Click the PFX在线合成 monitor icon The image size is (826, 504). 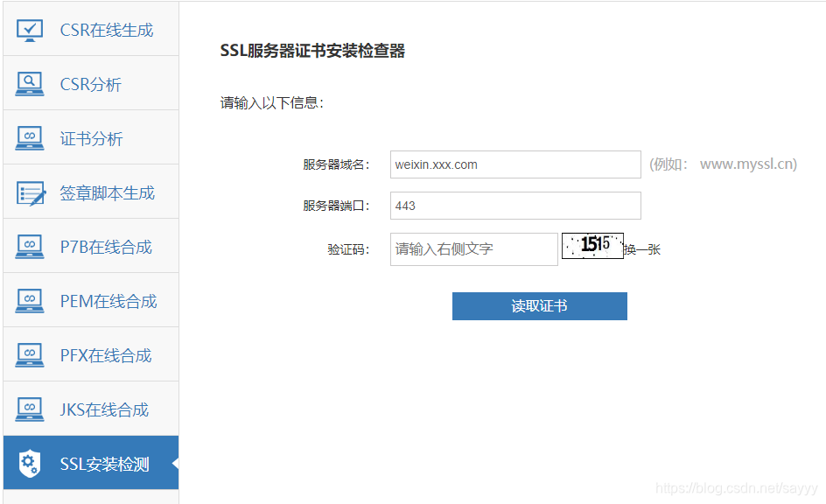[29, 354]
